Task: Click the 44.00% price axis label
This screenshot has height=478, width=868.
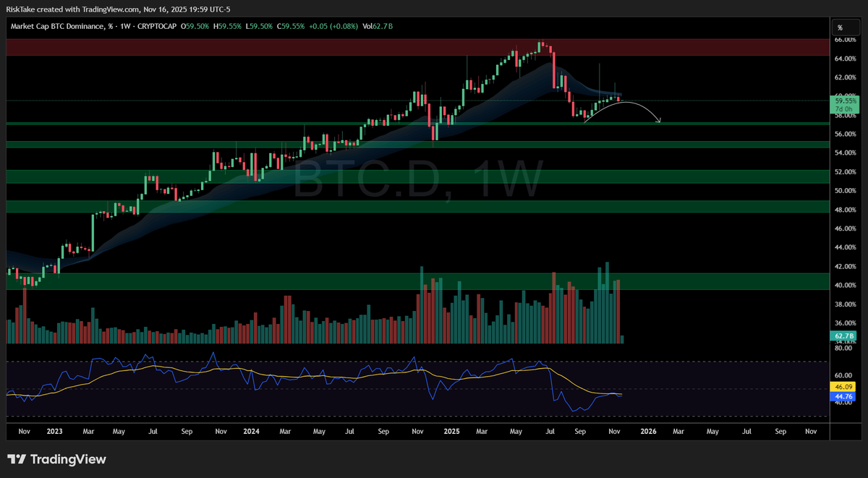Action: pyautogui.click(x=846, y=247)
